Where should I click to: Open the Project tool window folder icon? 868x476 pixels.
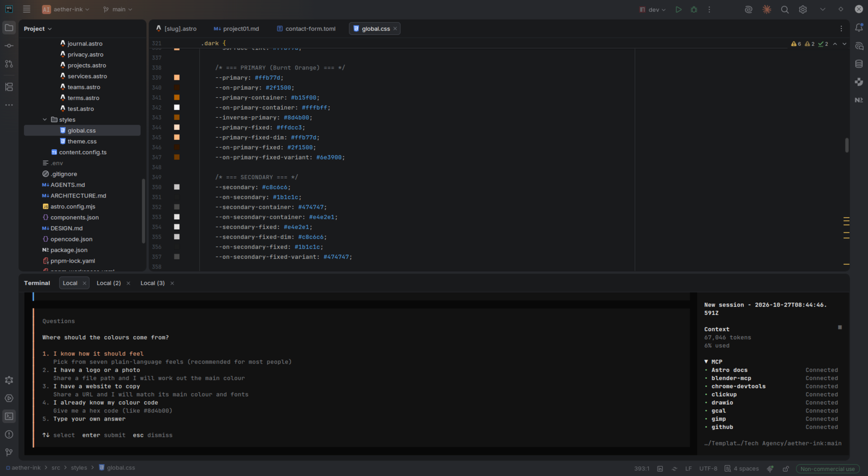(9, 28)
